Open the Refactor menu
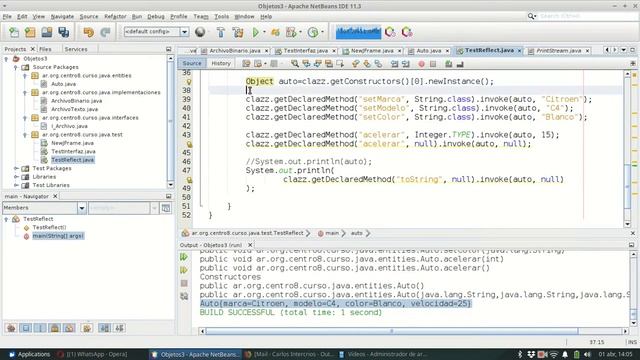Viewport: 640px width, 360px height. [x=115, y=16]
